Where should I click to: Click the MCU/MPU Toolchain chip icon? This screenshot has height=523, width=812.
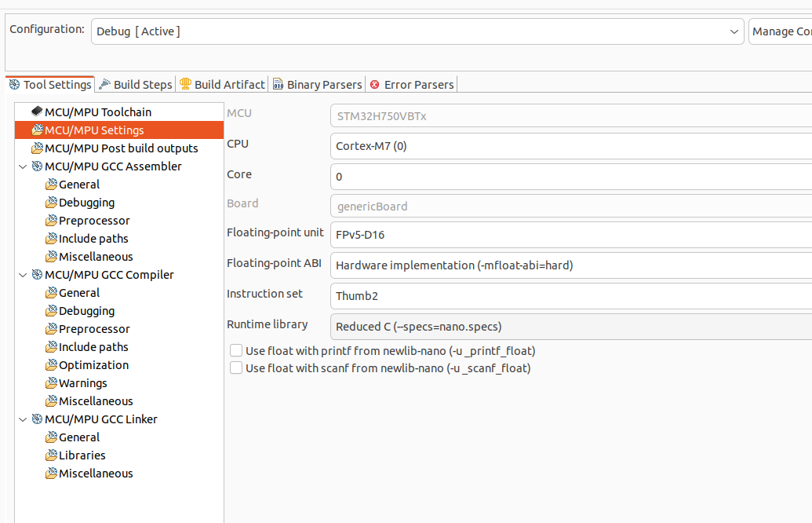tap(37, 112)
